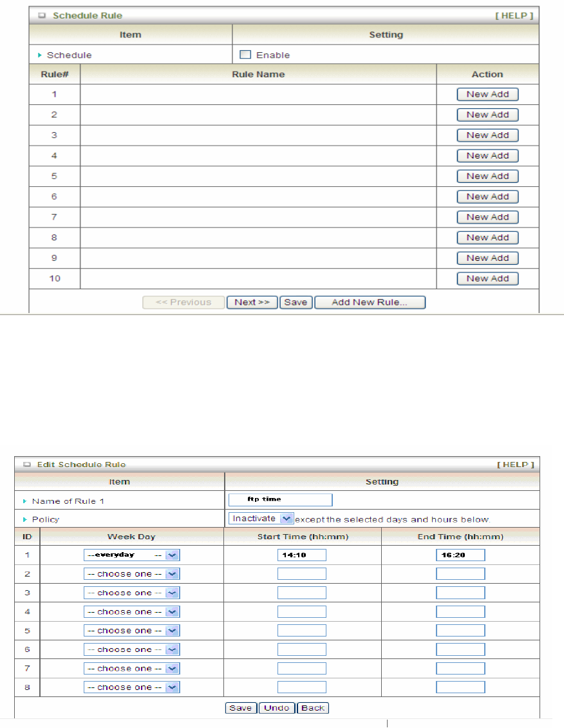
Task: Click the Back button
Action: click(313, 708)
